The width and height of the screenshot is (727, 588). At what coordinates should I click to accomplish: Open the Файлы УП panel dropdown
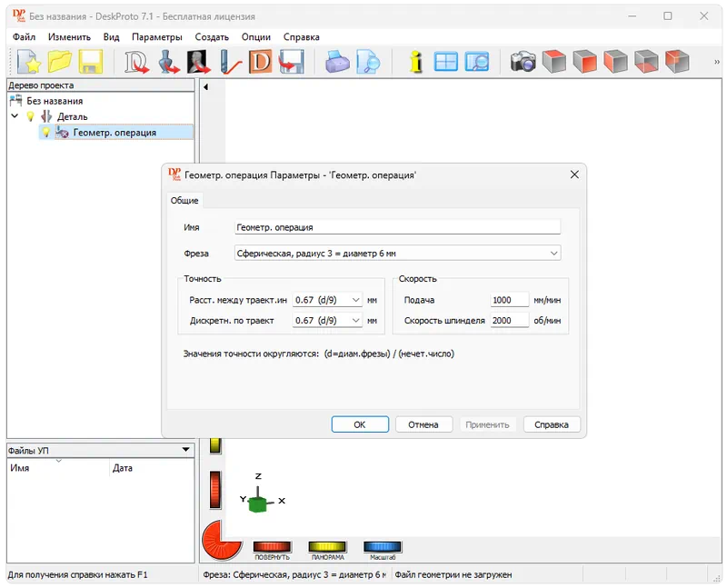(x=185, y=449)
